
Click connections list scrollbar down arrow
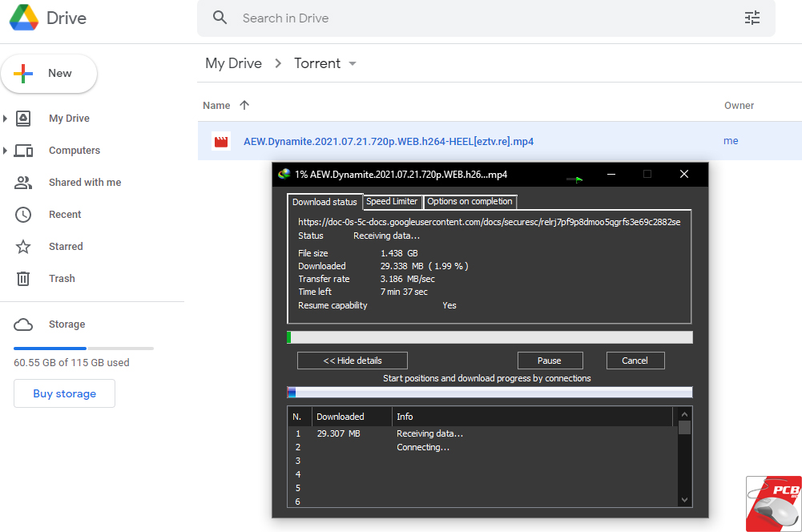(x=684, y=500)
